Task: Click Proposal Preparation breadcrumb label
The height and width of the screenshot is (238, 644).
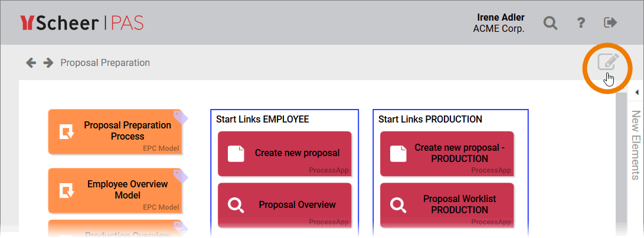Action: (105, 62)
